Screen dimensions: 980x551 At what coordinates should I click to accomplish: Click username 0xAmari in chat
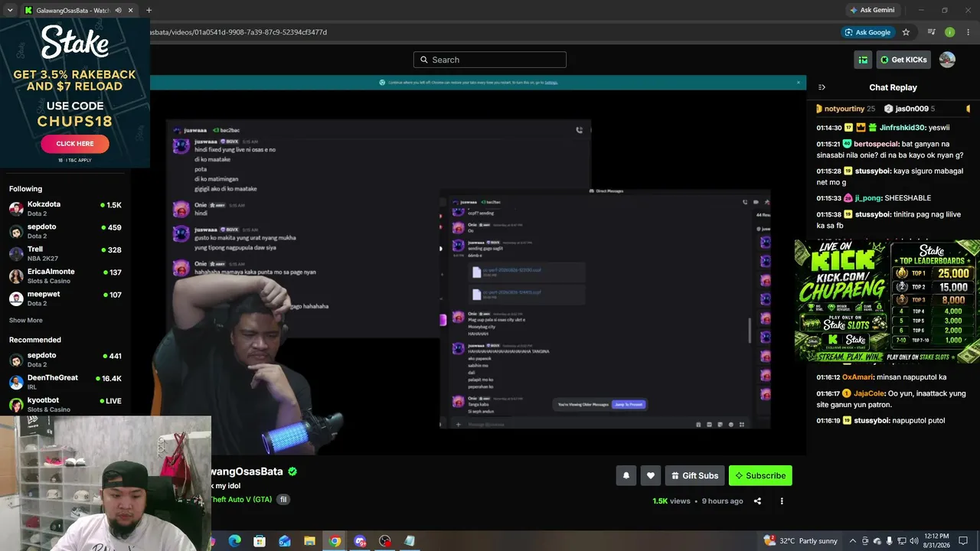coord(857,377)
